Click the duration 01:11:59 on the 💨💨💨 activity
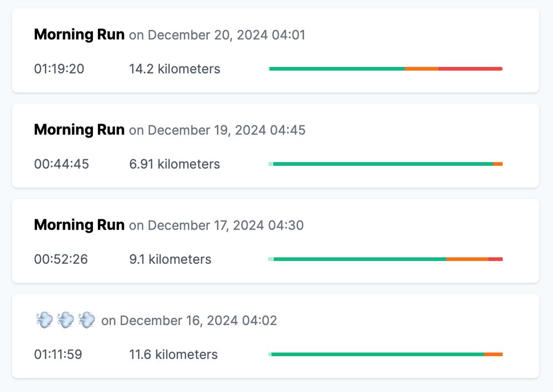This screenshot has height=392, width=553. [58, 354]
